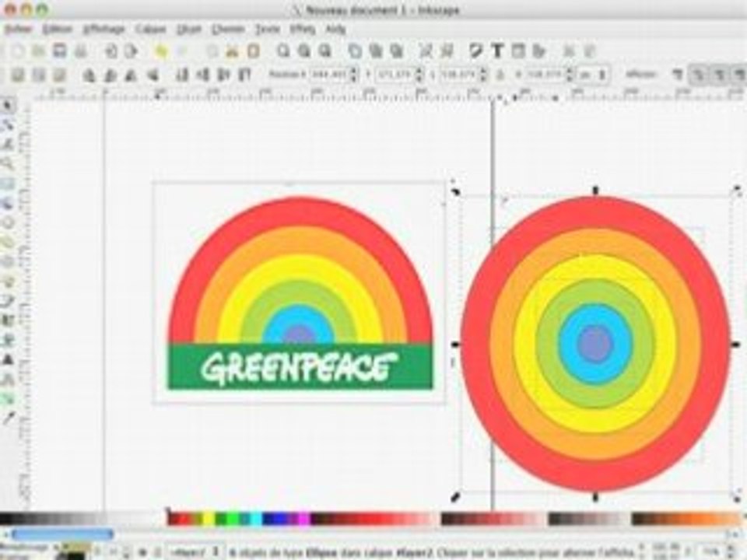Open the Fichier menu
The image size is (747, 560).
click(18, 29)
